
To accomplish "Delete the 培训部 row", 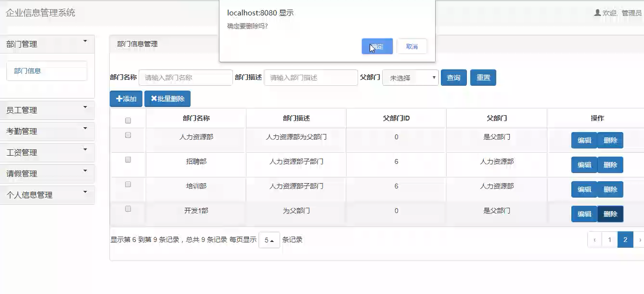I will tap(610, 189).
